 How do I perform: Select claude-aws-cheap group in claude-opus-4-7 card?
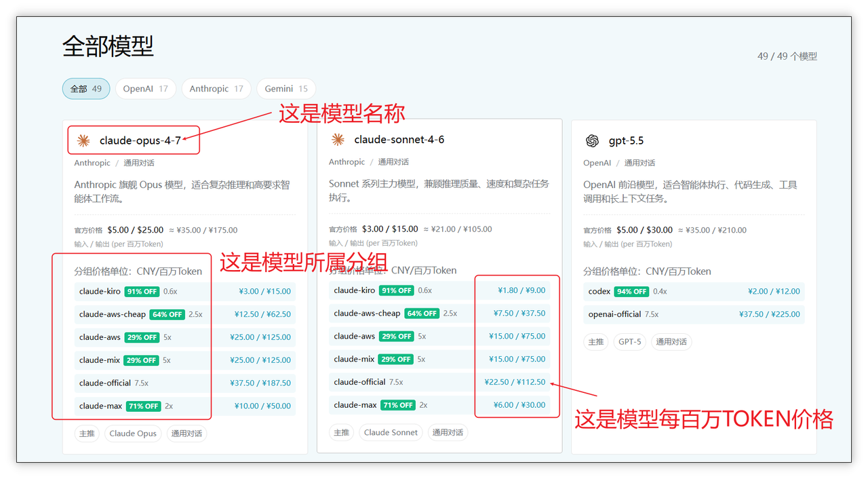coord(185,315)
